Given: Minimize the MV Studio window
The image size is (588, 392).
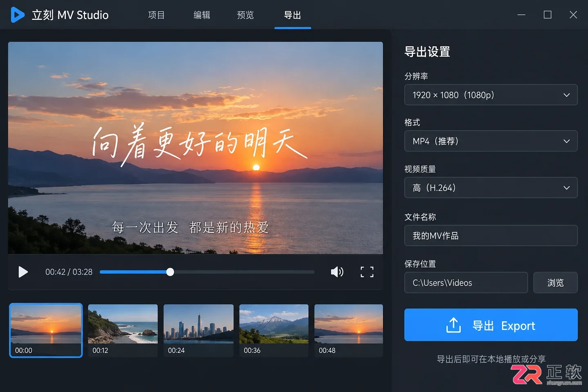Looking at the screenshot, I should click(521, 15).
